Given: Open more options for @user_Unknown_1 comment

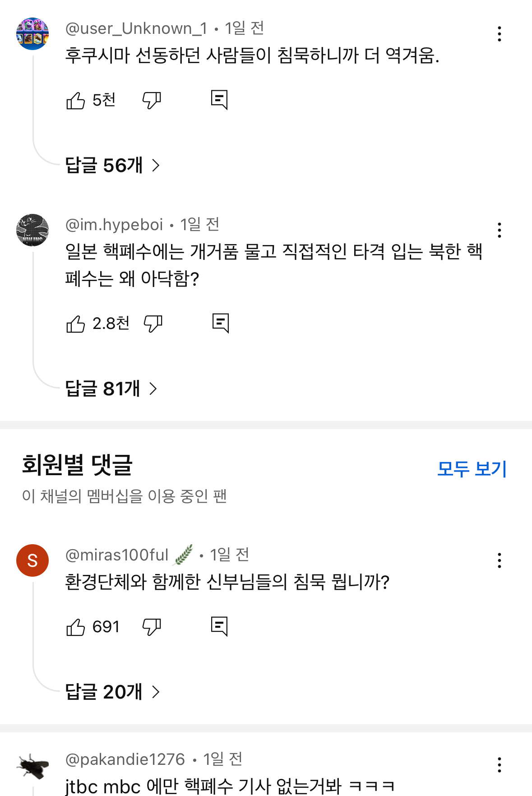Looking at the screenshot, I should (499, 34).
